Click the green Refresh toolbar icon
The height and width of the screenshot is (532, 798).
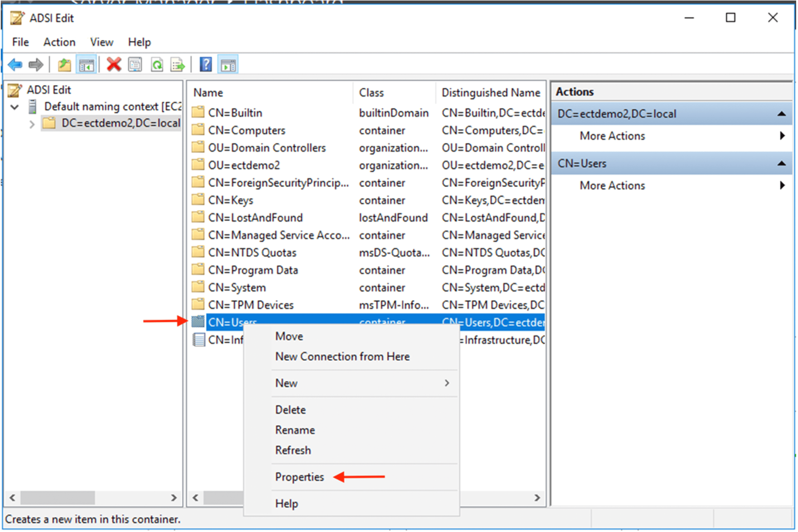click(x=157, y=64)
